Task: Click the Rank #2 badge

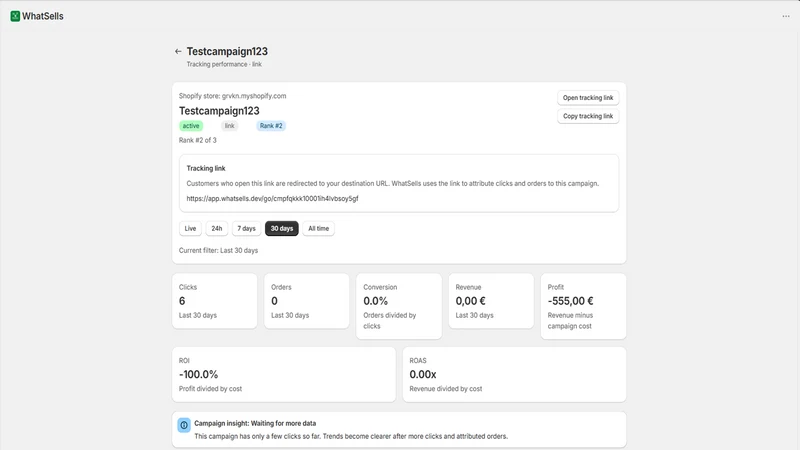Action: pos(271,126)
